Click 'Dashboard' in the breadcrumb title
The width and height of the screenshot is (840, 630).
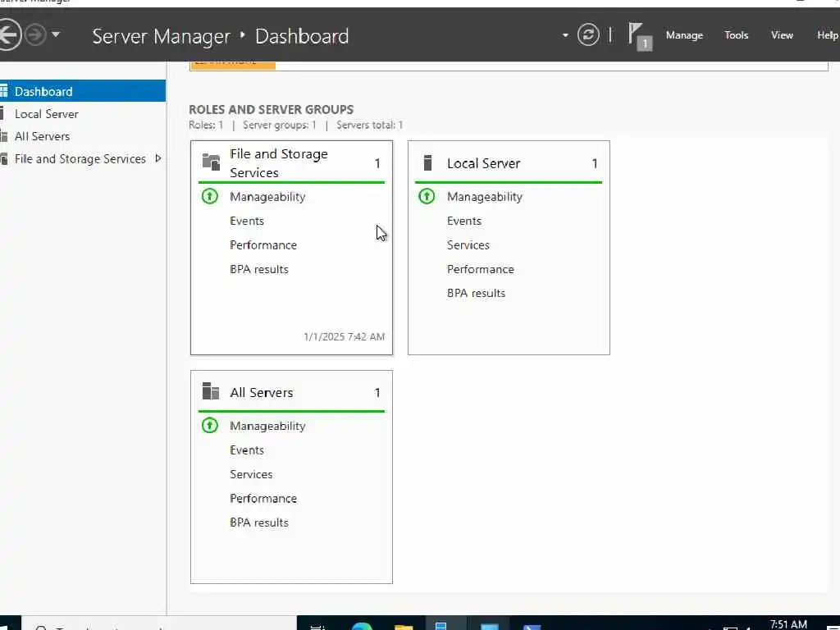302,36
